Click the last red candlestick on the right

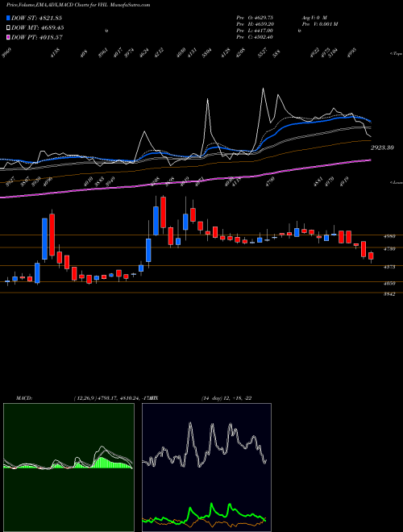[371, 256]
